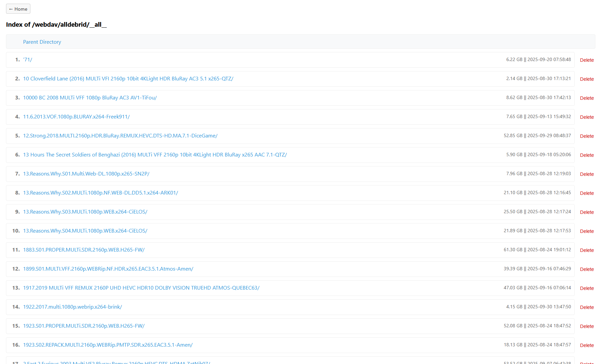
Task: Open the '71 folder
Action: pos(27,60)
